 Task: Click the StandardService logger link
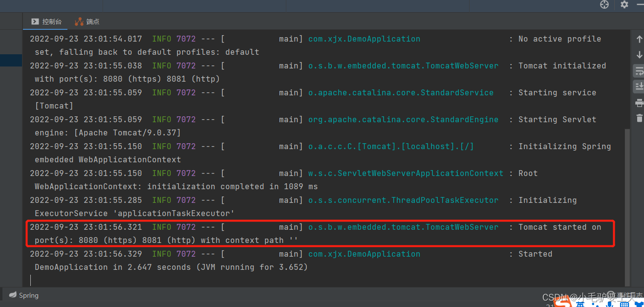coord(402,92)
